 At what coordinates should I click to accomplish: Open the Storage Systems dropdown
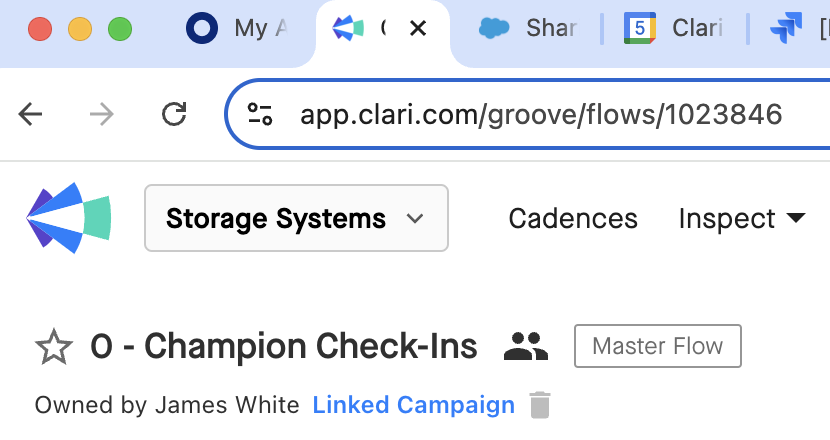pos(296,218)
